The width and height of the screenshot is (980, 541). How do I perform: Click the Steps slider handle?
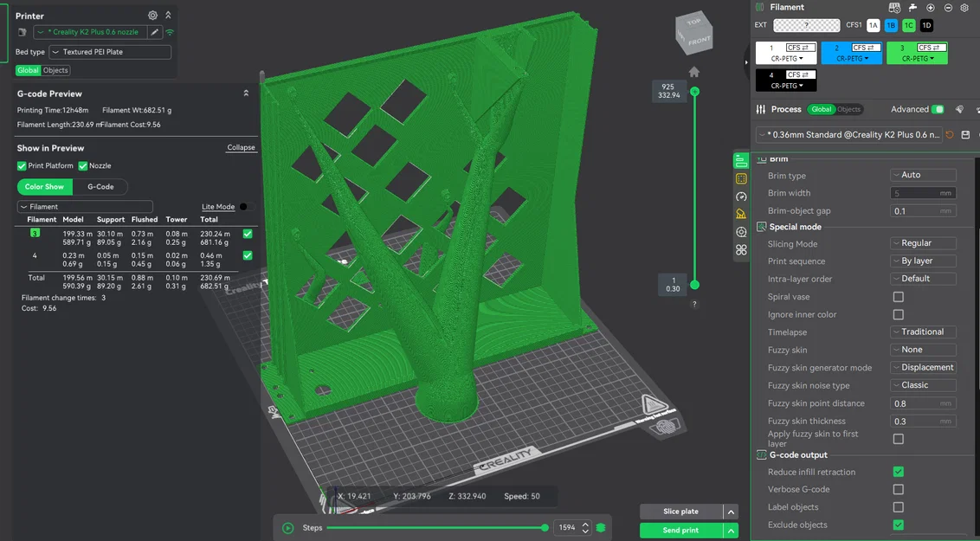click(545, 528)
